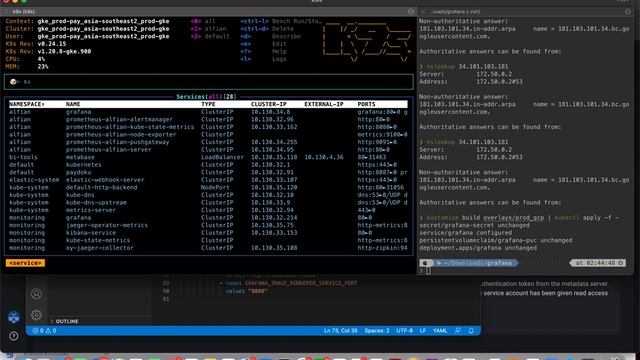Click external IP 10.130.4.36
The width and height of the screenshot is (640, 360).
(x=324, y=157)
